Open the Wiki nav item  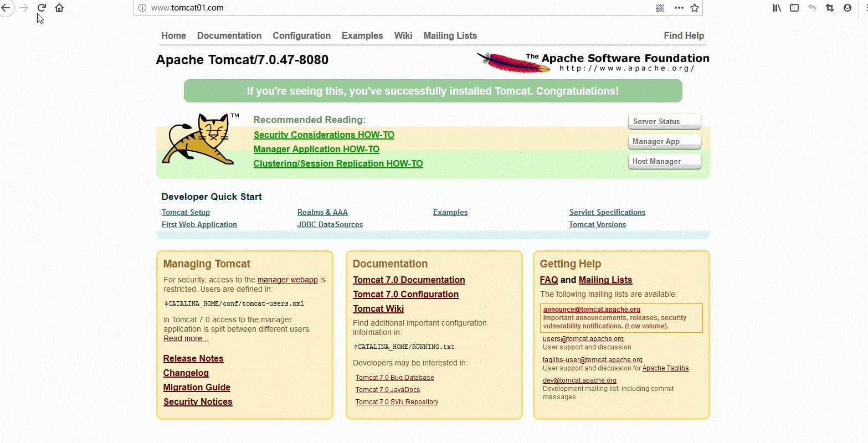[403, 35]
